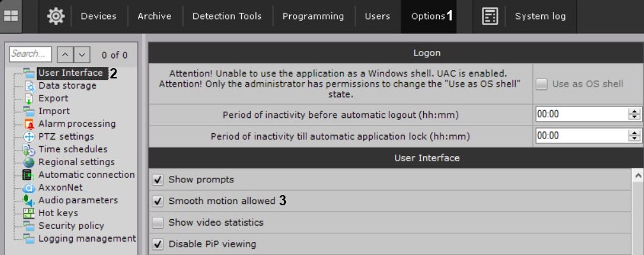Click the Search field in the sidebar
This screenshot has width=644, height=255.
click(31, 54)
